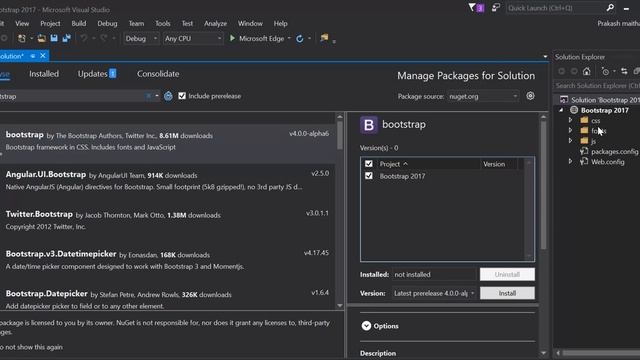
Task: Click the bootstrap package logo icon
Action: (x=369, y=124)
